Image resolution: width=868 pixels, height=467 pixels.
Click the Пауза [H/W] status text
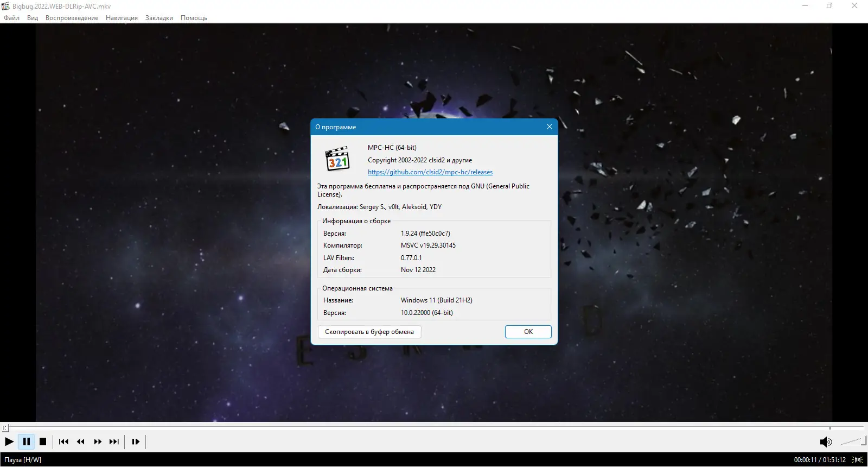[x=23, y=460]
